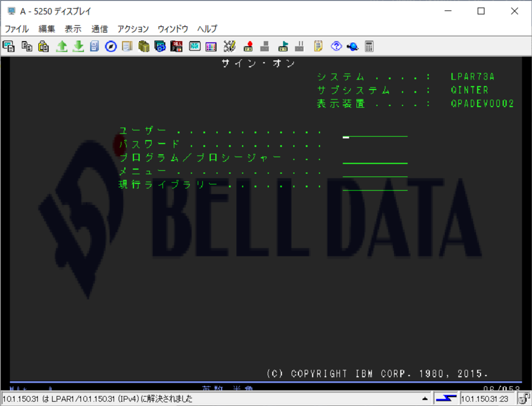Click the teal display screen icon
Image resolution: width=532 pixels, height=406 pixels.
tap(195, 46)
